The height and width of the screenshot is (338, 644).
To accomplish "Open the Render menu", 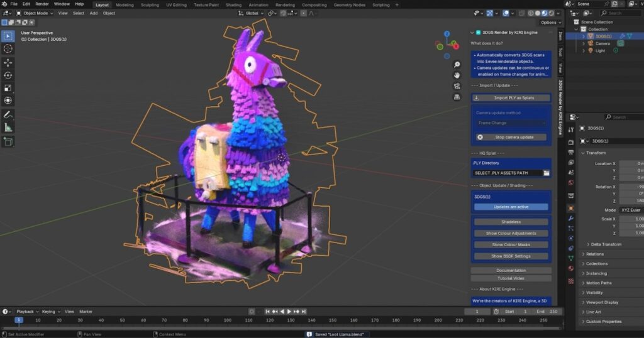I will tap(42, 4).
